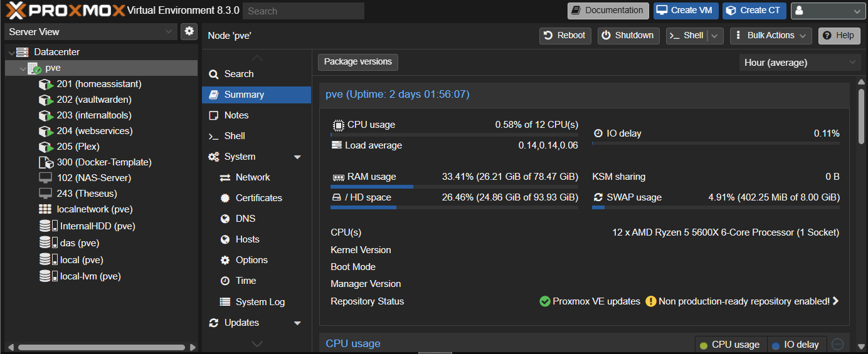Click the container icon for 201 (homeassistant)
The height and width of the screenshot is (354, 868).
point(46,84)
